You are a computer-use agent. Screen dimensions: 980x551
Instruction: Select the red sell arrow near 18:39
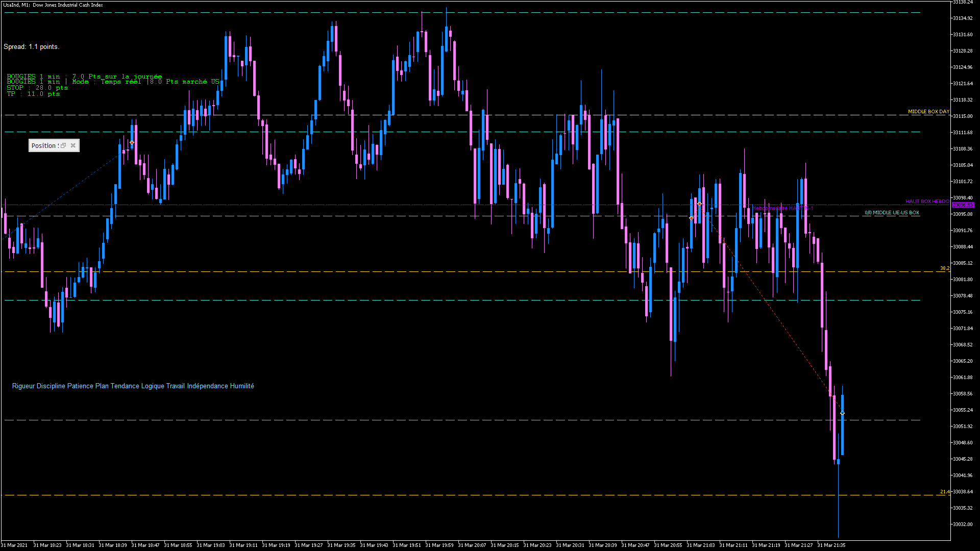point(132,143)
